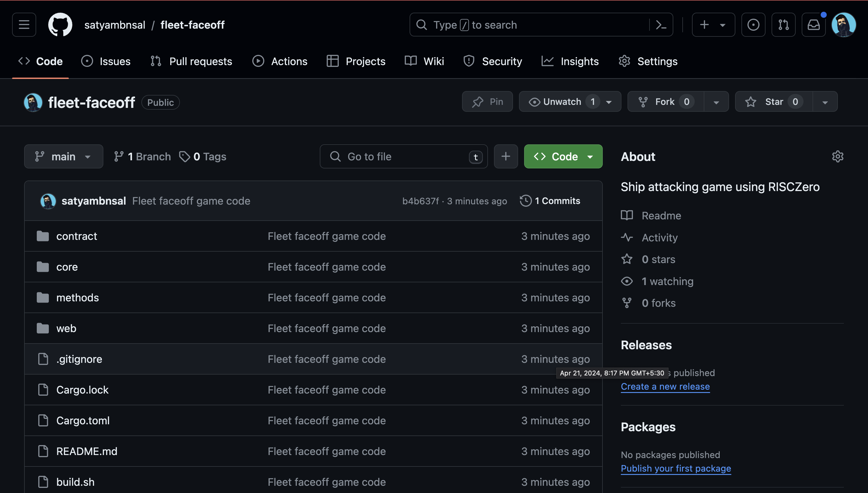The height and width of the screenshot is (493, 868).
Task: Click the Packages heading link
Action: pyautogui.click(x=648, y=427)
